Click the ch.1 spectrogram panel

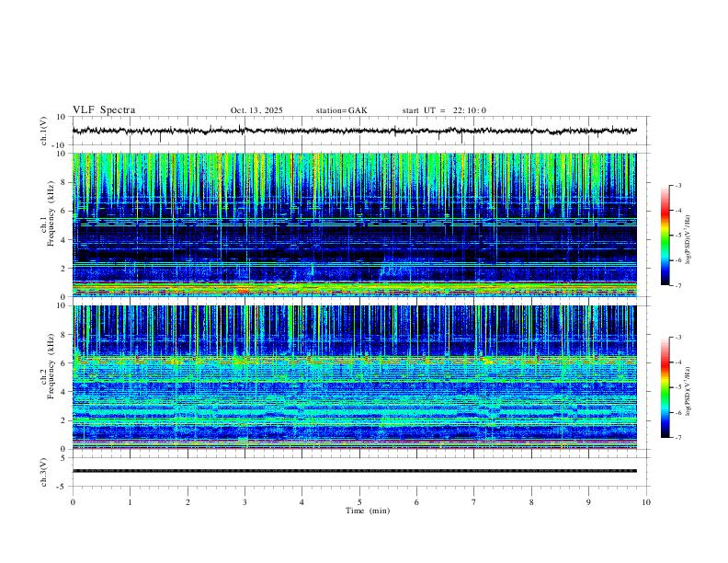[x=355, y=224]
